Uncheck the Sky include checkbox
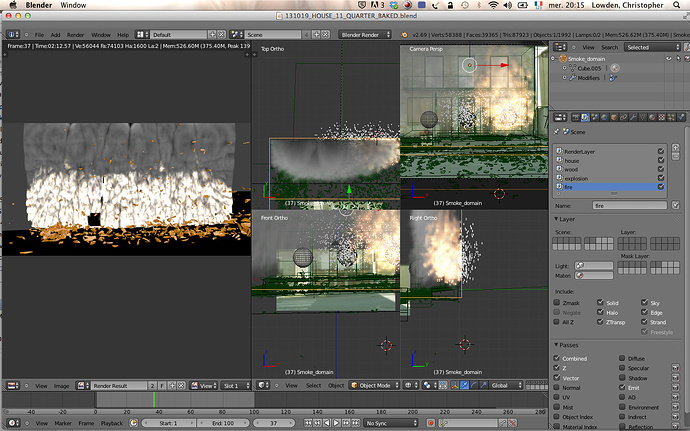Viewport: 690px width, 431px height. point(644,302)
